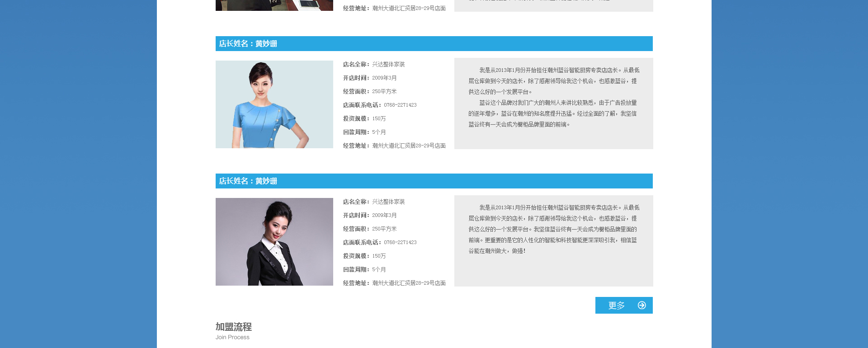The height and width of the screenshot is (348, 868).
Task: Click the Join Process subtitle text
Action: [232, 337]
